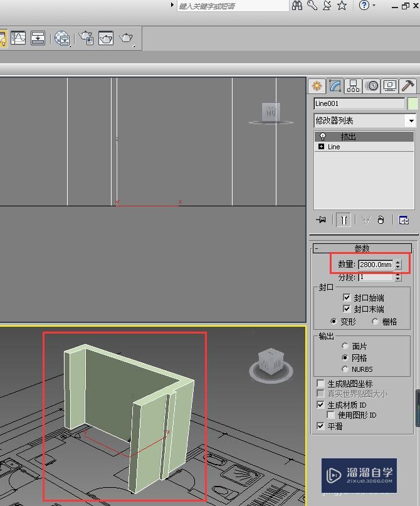The height and width of the screenshot is (506, 420).
Task: Open the Motion panel tab
Action: point(372,86)
